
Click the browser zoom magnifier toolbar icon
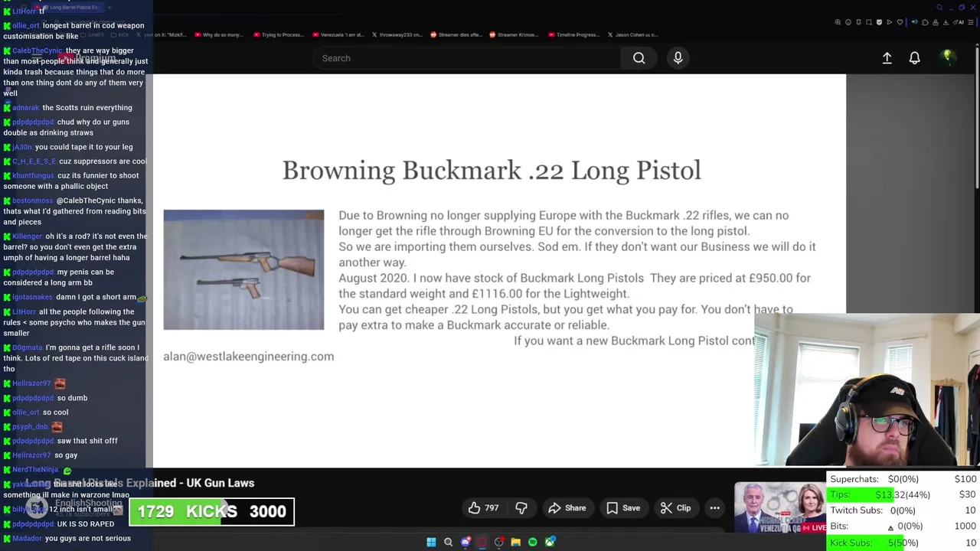click(x=838, y=22)
